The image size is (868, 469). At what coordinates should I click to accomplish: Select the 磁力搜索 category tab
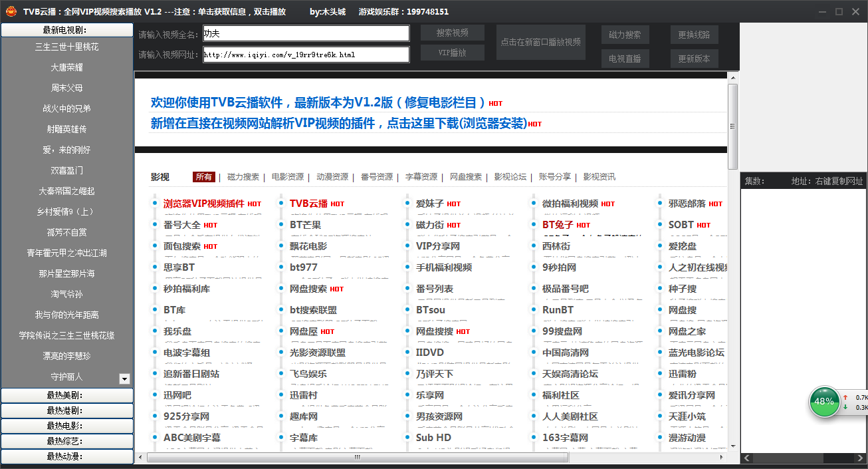click(243, 177)
